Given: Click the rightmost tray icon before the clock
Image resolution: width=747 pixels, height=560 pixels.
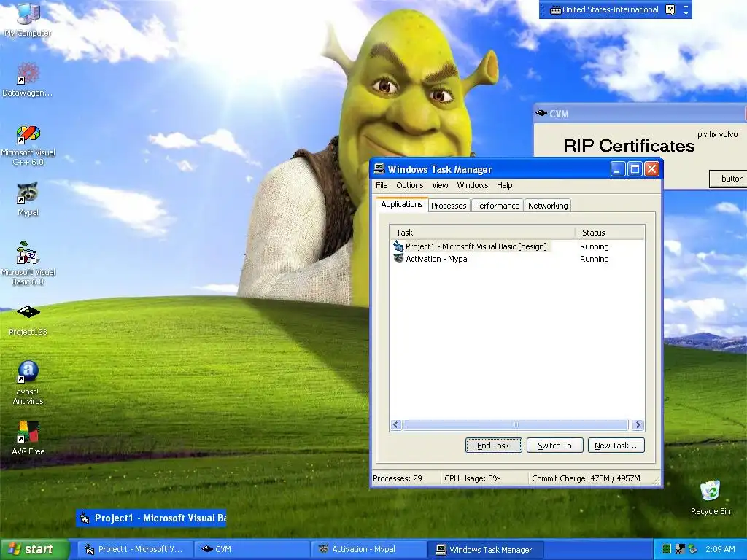Looking at the screenshot, I should [693, 549].
